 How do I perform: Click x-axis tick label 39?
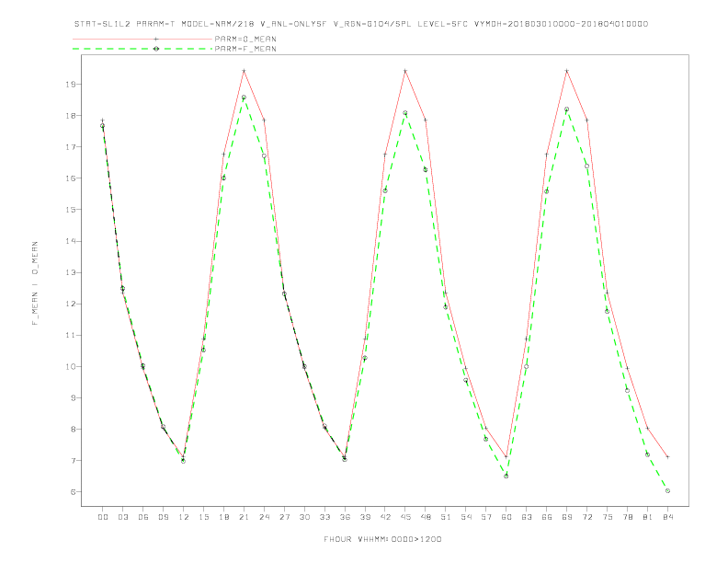(x=365, y=517)
